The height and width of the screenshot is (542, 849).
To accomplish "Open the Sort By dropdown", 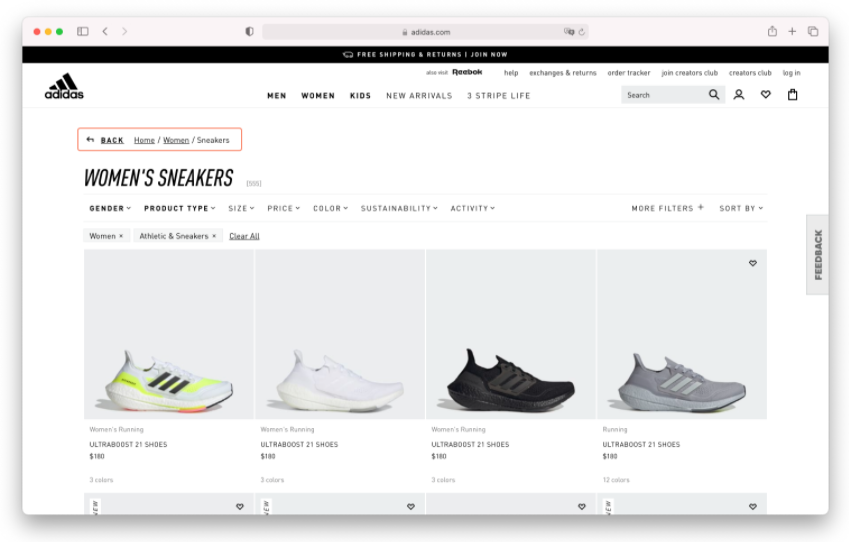I will pyautogui.click(x=741, y=208).
